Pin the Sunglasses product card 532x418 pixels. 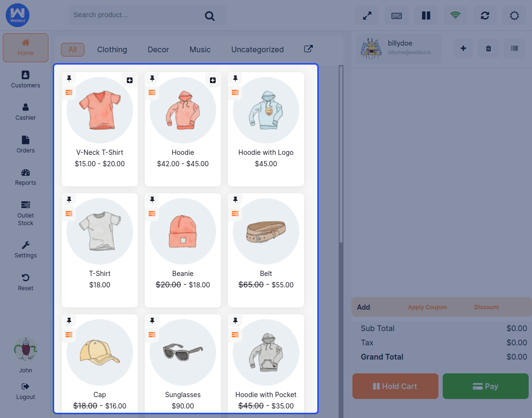click(x=152, y=321)
